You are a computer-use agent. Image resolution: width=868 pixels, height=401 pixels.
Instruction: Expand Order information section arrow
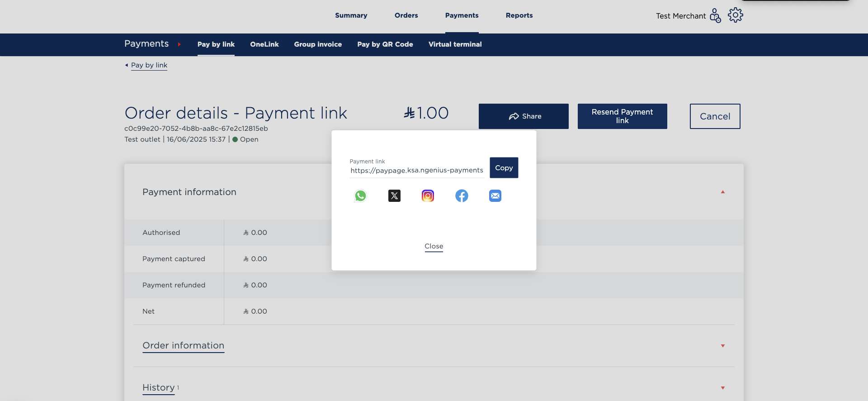pos(723,346)
